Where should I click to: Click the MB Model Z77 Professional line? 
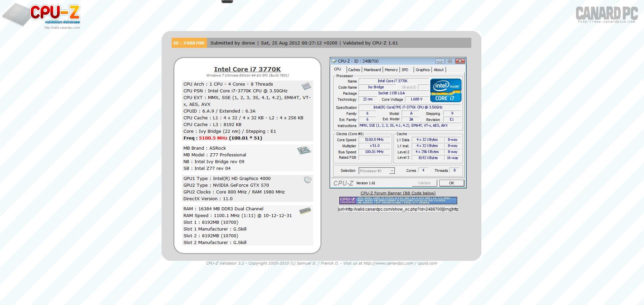tap(215, 155)
